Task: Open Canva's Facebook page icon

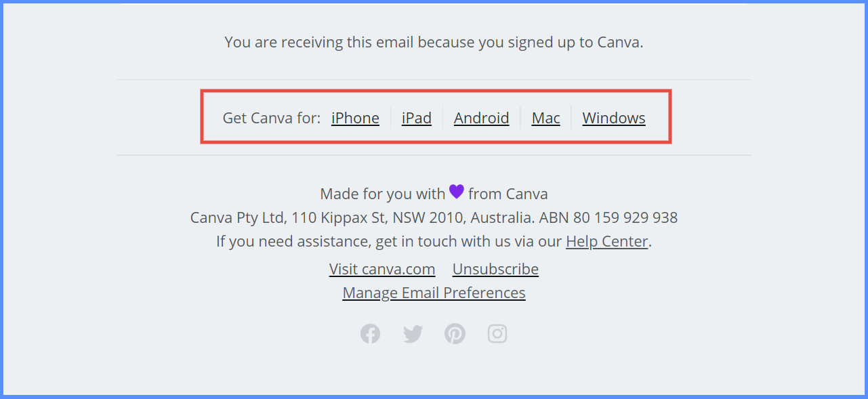Action: pyautogui.click(x=370, y=333)
